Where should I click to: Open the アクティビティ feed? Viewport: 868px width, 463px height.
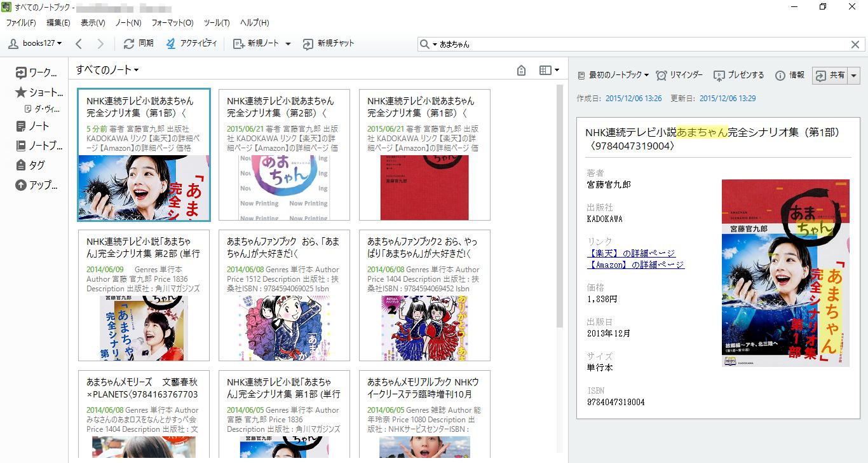191,43
